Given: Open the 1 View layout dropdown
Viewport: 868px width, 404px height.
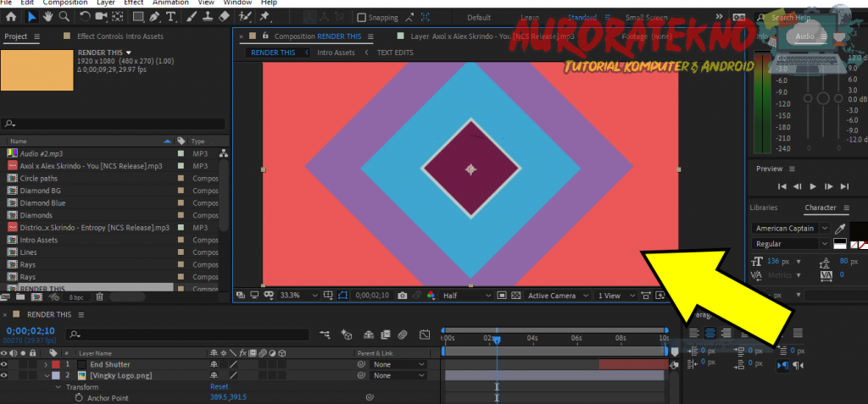Looking at the screenshot, I should [615, 296].
